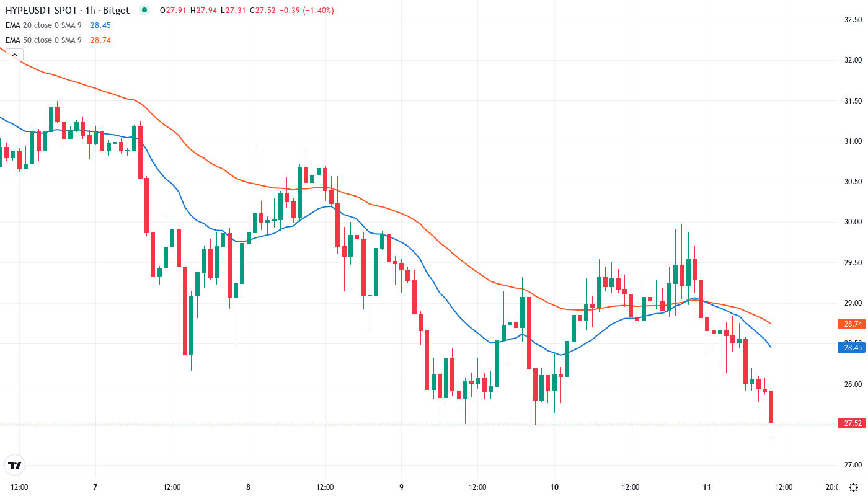Viewport: 868px width, 496px height.
Task: Click the TradingView logo icon
Action: click(14, 465)
